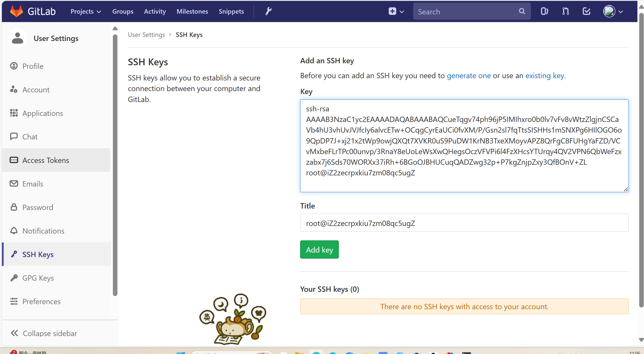The width and height of the screenshot is (644, 354).
Task: Open the merge requests icon in navbar
Action: click(x=566, y=11)
